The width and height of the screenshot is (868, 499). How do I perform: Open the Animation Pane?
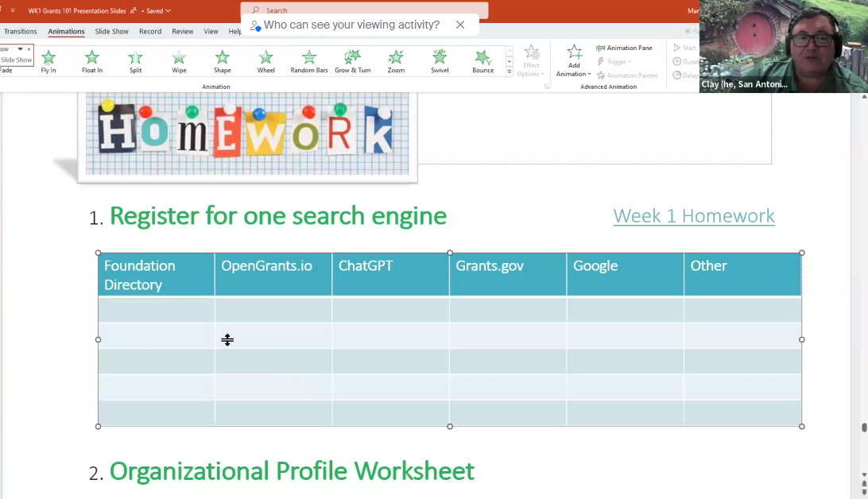click(x=625, y=48)
